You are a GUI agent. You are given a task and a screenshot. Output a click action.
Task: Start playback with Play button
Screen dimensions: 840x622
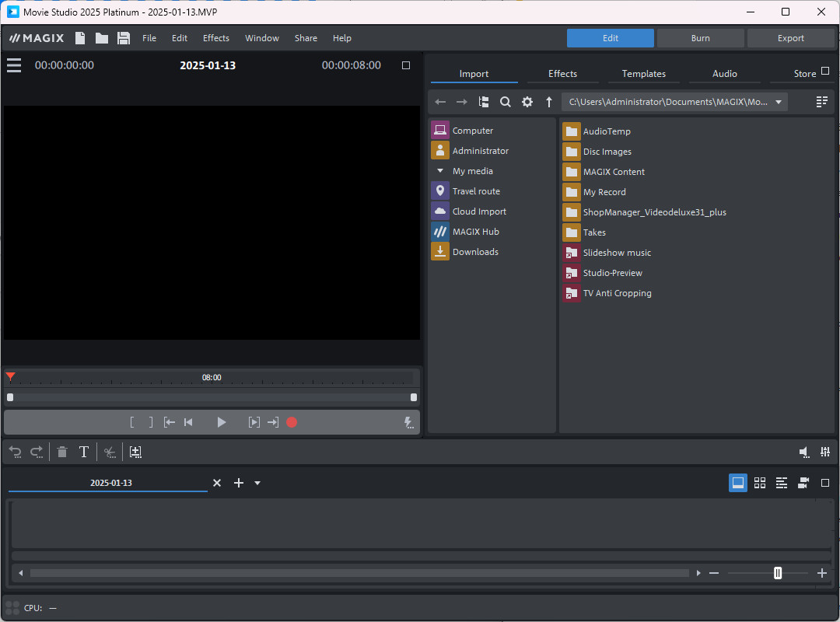[x=221, y=422]
